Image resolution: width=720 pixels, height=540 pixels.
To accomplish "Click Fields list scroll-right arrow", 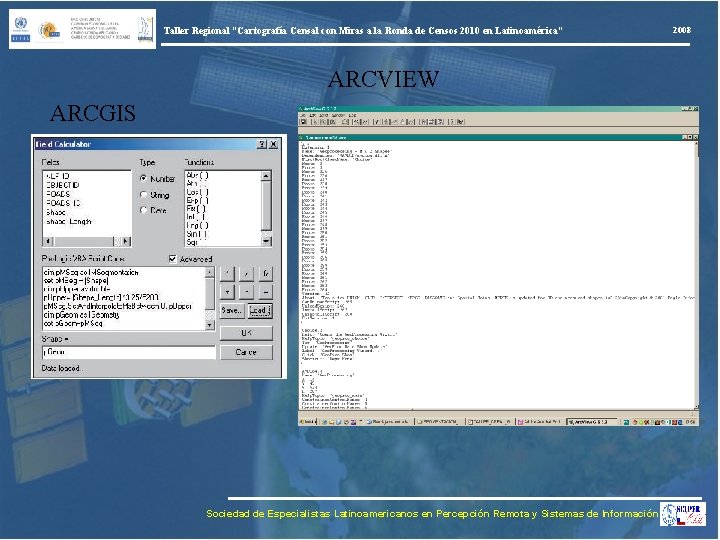I will coord(126,241).
